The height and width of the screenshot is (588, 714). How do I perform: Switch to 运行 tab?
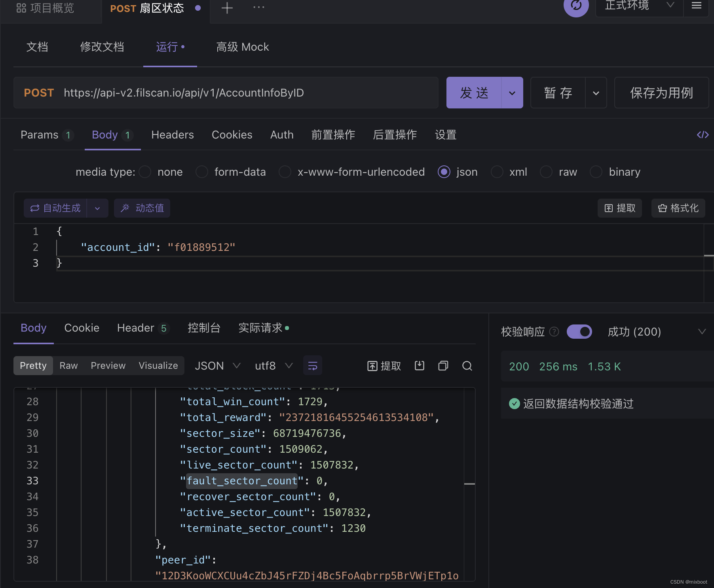[x=170, y=47]
